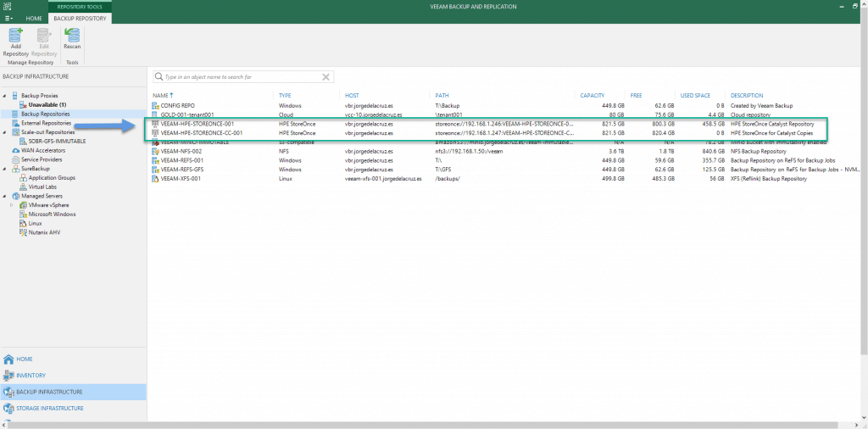Click the Linux tree icon
868x429 pixels.
[x=23, y=223]
